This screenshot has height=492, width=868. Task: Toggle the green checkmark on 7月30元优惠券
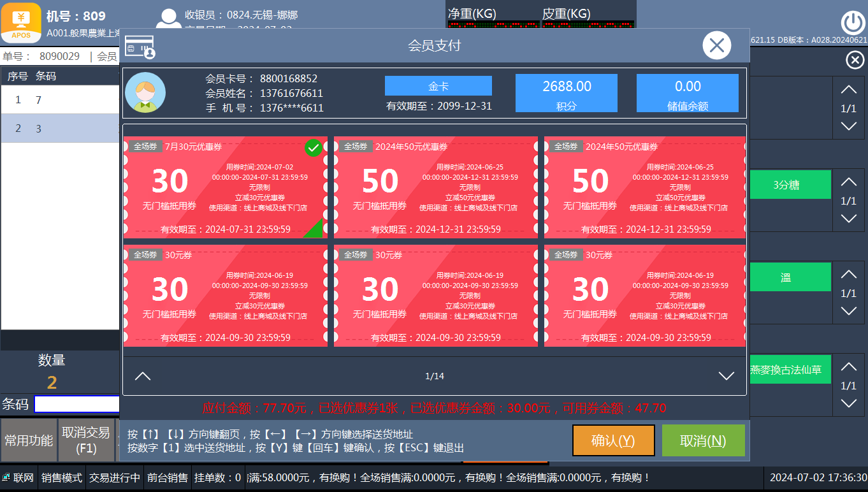point(313,148)
